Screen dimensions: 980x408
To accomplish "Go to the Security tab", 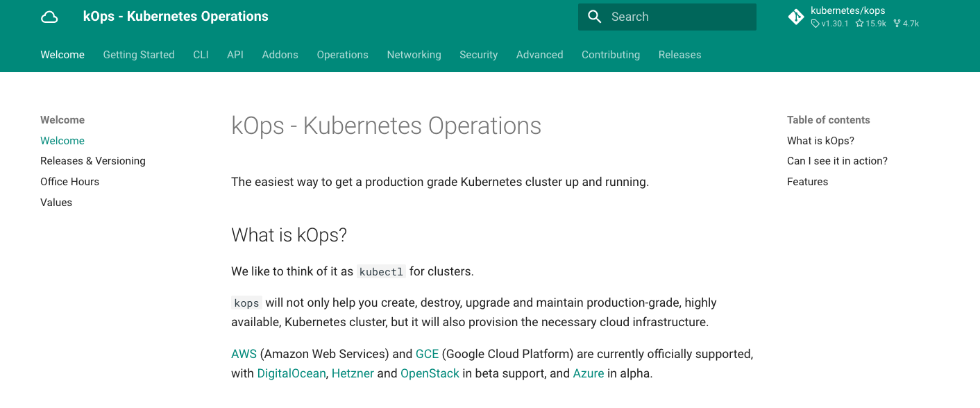I will point(479,55).
